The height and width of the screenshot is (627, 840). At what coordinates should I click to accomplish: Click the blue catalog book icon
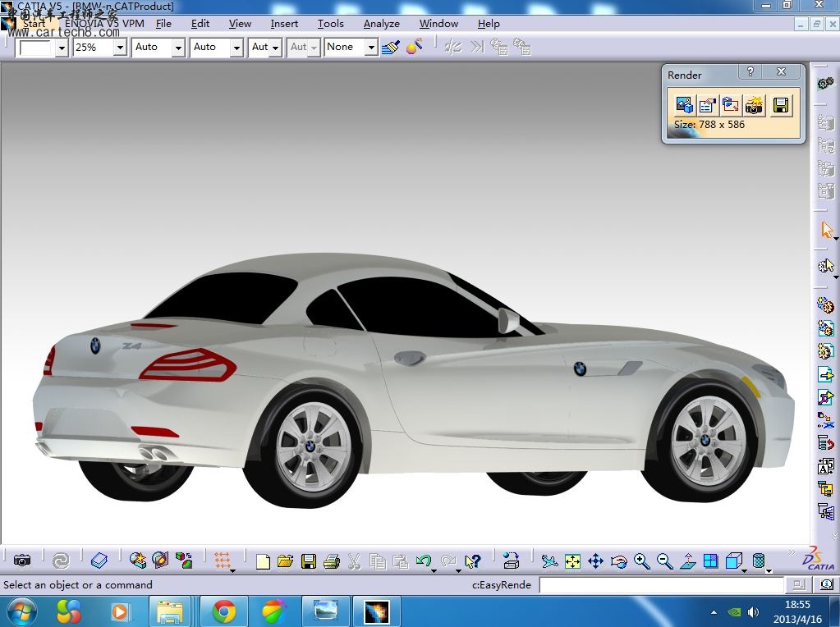click(99, 561)
